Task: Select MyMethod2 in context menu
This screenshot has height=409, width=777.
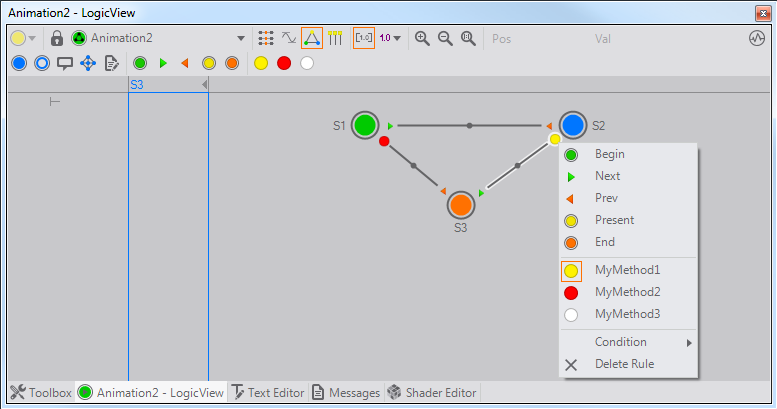Action: click(x=627, y=292)
